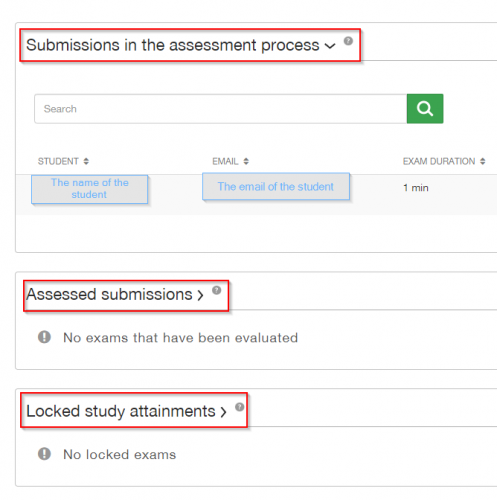Click the green search magnifier button
This screenshot has width=497, height=500.
pyautogui.click(x=425, y=109)
